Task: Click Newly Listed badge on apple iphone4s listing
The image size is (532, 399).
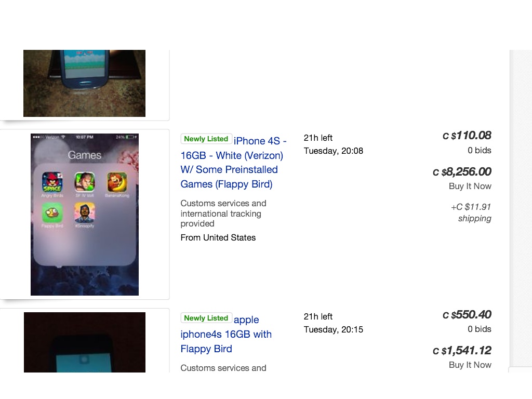Action: pyautogui.click(x=206, y=318)
